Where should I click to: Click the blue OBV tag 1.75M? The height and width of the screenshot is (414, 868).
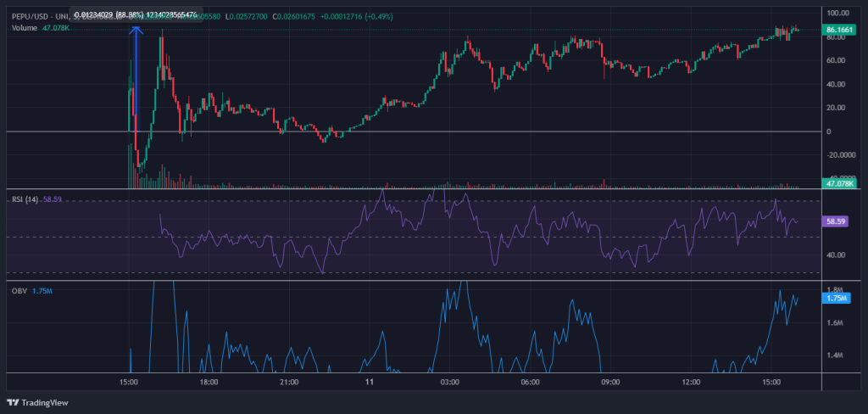point(835,298)
